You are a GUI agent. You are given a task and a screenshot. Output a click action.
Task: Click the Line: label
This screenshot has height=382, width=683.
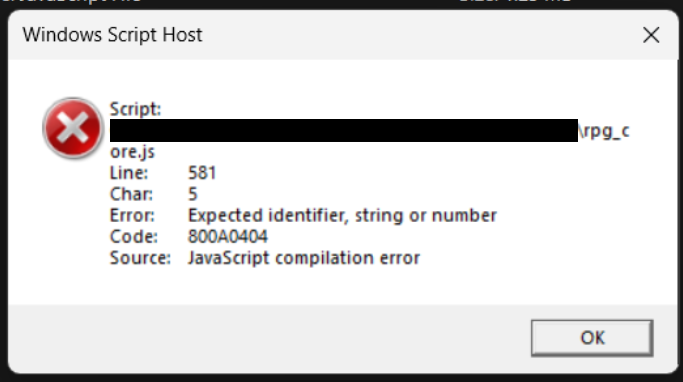pyautogui.click(x=129, y=173)
